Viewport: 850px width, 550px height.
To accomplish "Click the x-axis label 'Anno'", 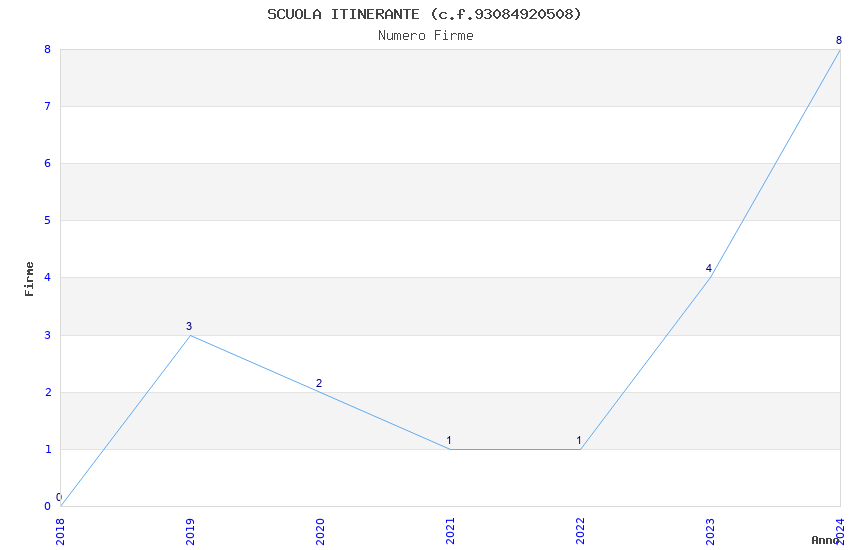I will [x=825, y=540].
